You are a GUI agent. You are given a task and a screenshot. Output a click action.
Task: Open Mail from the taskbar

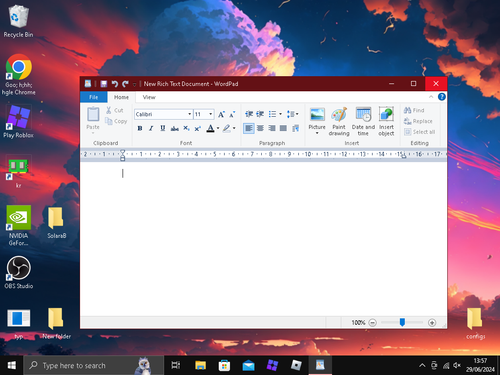click(x=248, y=366)
